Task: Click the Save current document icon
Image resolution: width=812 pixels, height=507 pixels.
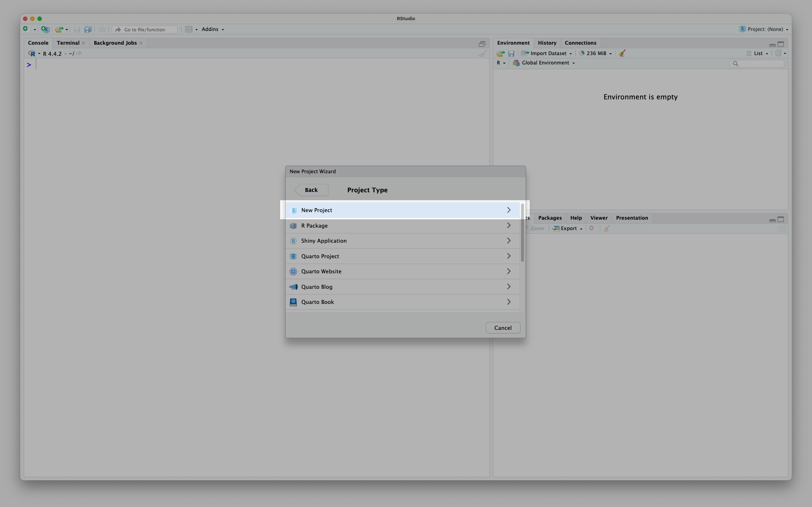Action: 77,30
